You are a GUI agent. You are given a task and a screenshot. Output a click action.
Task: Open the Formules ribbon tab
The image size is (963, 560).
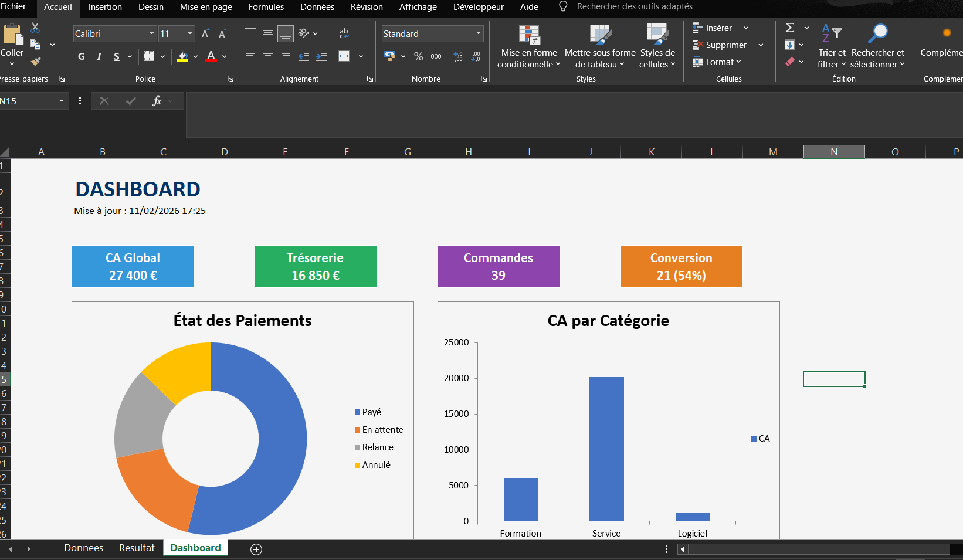266,7
